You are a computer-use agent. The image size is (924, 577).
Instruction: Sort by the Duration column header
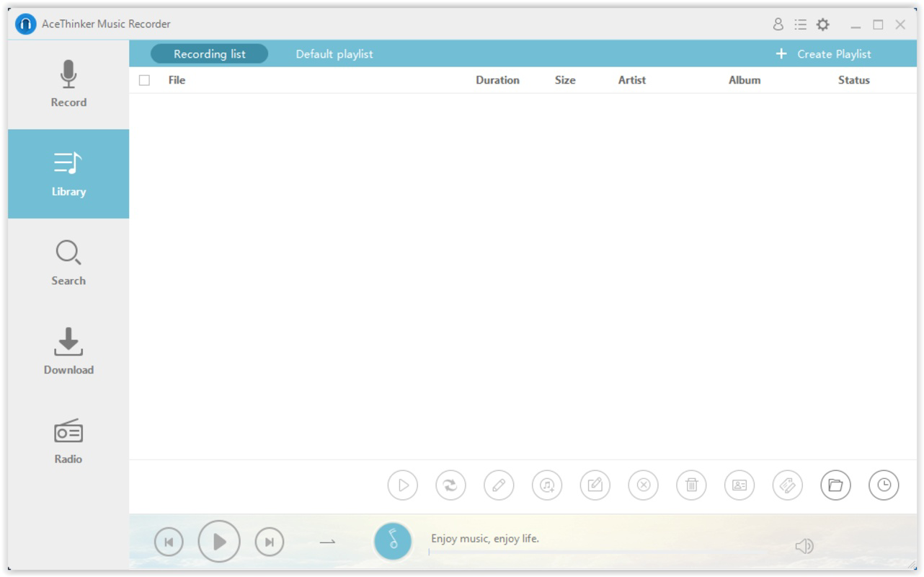[497, 80]
